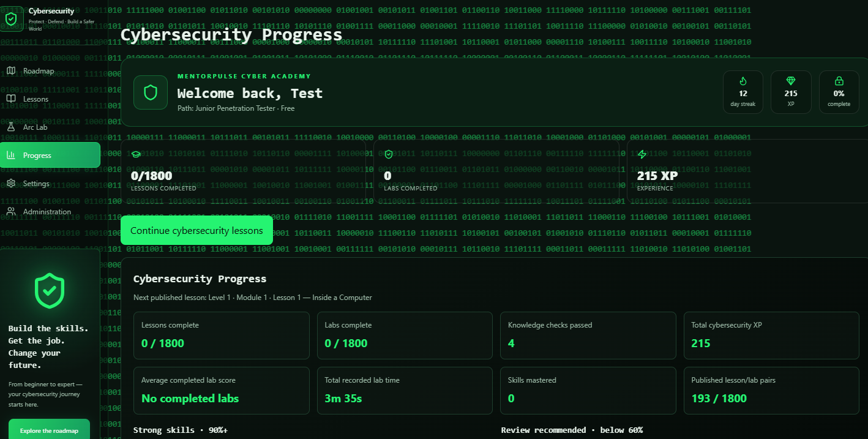Screen dimensions: 868x439
Task: Click the Arc Lab flask icon
Action: point(11,127)
